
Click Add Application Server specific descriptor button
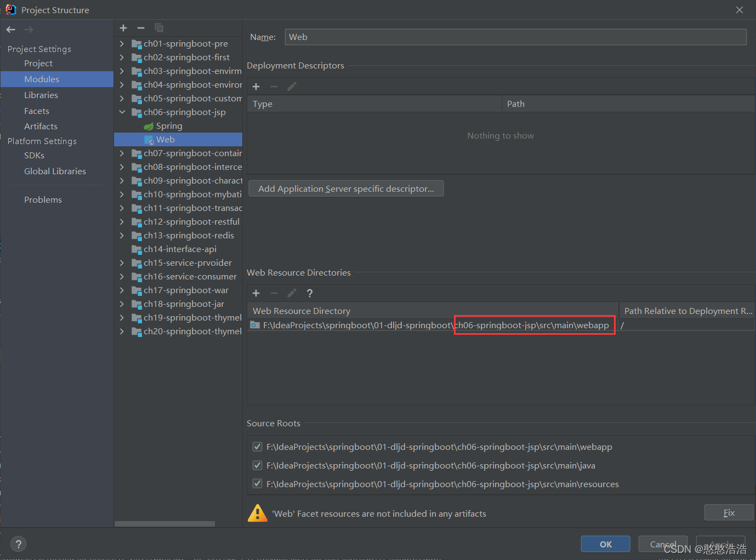[346, 188]
